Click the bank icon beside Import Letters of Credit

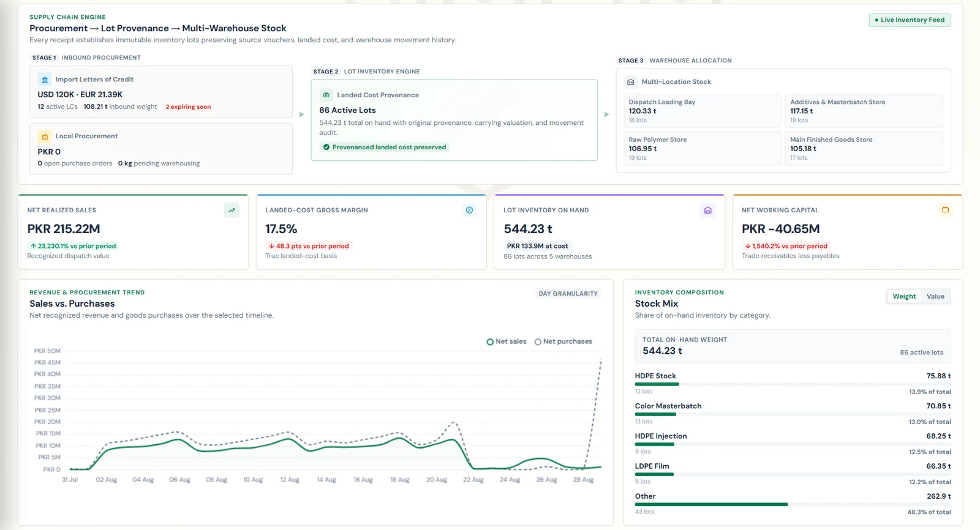45,80
